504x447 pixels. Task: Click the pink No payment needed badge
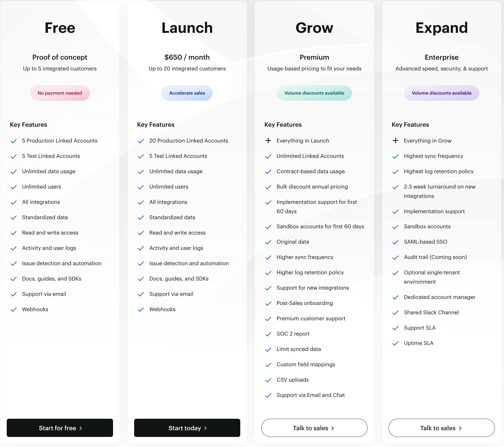coord(60,93)
